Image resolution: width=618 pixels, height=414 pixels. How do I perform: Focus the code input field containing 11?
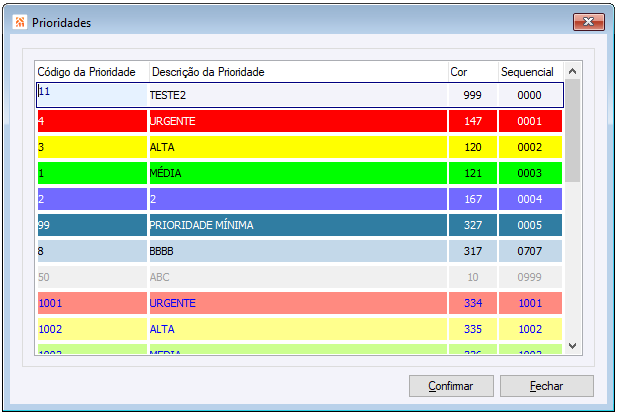pyautogui.click(x=92, y=95)
